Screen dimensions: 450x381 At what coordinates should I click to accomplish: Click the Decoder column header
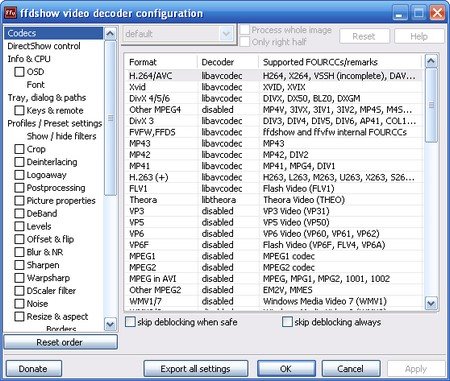point(228,62)
